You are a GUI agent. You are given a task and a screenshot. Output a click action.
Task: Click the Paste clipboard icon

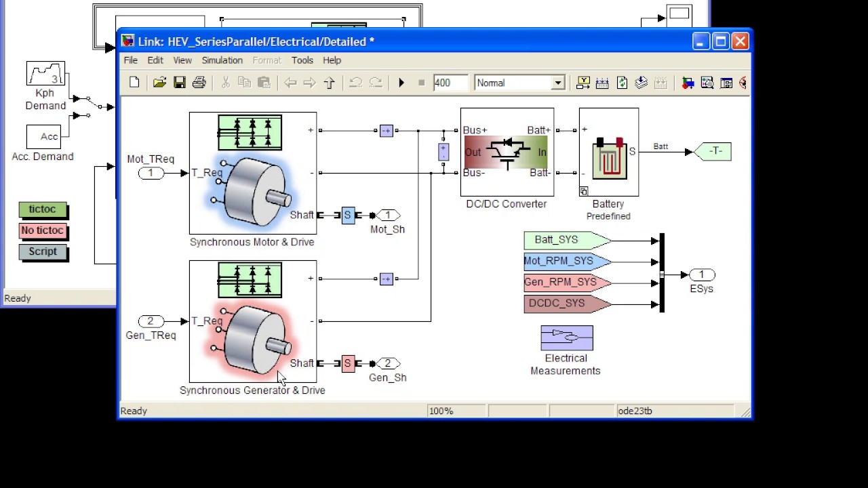(x=264, y=83)
